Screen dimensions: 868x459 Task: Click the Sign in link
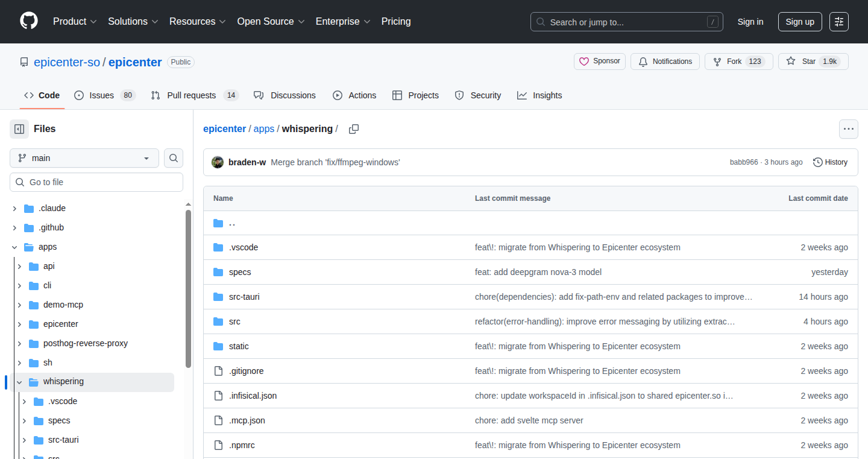[x=750, y=22]
